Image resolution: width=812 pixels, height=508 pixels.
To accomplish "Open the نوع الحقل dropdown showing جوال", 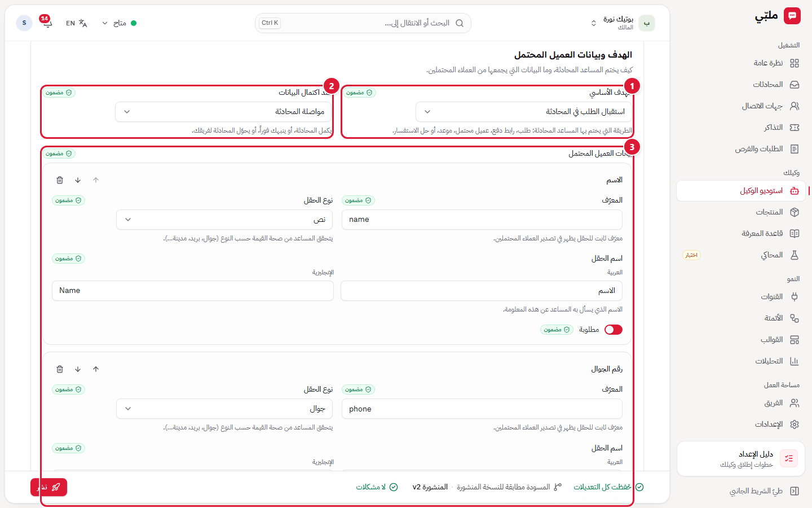I will pos(224,409).
